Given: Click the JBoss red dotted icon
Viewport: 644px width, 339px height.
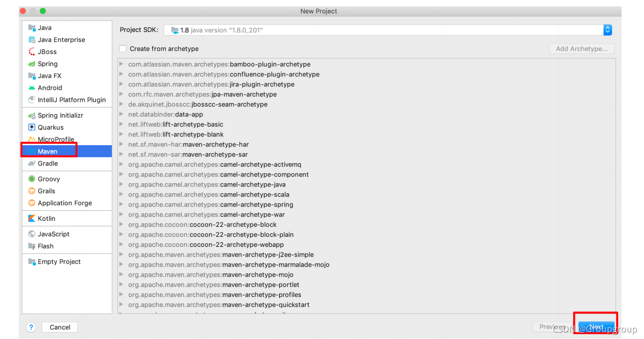Looking at the screenshot, I should (x=32, y=52).
